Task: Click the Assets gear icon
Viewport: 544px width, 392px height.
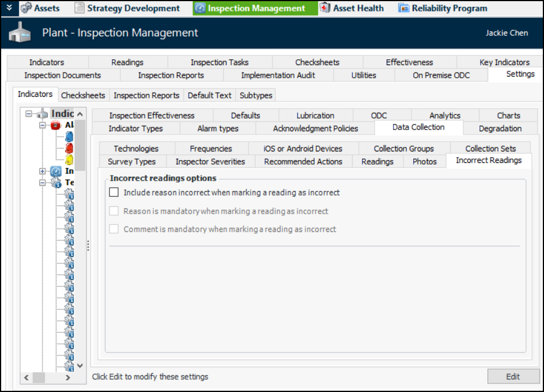Action: [26, 8]
